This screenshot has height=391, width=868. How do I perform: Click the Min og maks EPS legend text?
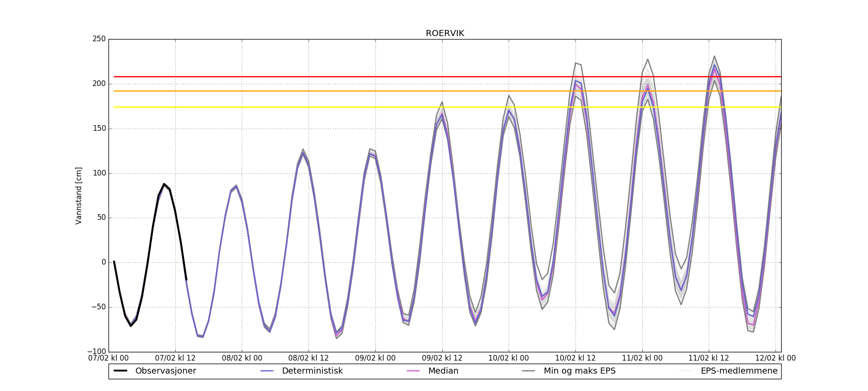(579, 371)
